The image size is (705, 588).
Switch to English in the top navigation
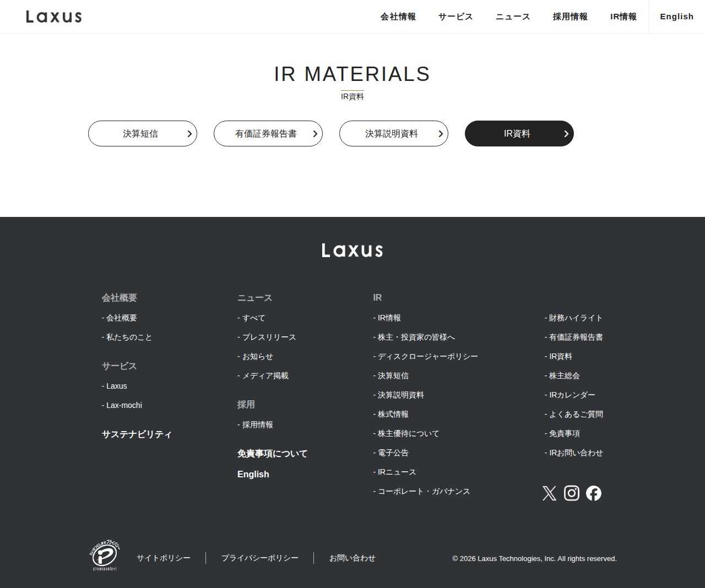[x=677, y=17]
